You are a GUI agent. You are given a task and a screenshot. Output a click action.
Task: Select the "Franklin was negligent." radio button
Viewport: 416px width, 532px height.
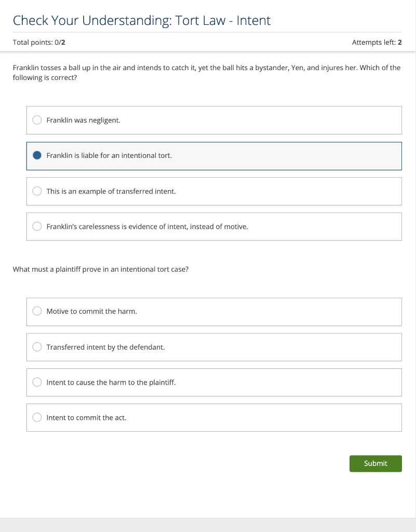pyautogui.click(x=37, y=119)
